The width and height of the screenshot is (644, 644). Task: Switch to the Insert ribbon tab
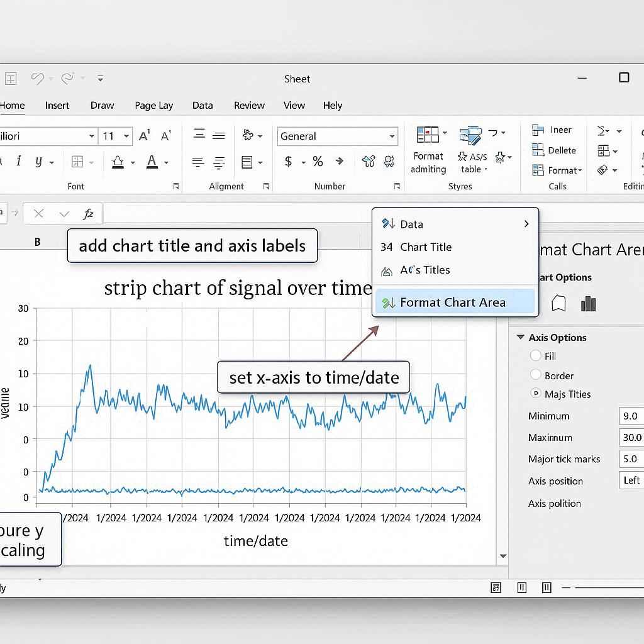(57, 106)
